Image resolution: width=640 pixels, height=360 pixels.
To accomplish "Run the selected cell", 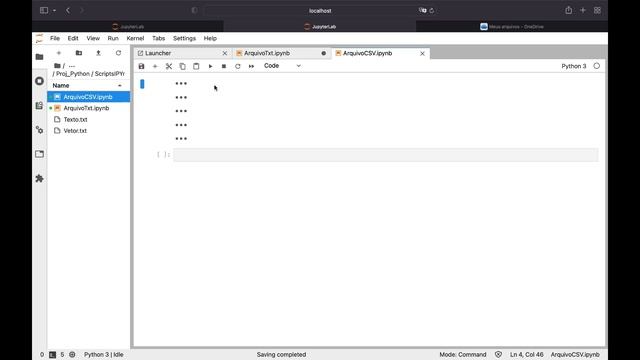I will (x=210, y=66).
